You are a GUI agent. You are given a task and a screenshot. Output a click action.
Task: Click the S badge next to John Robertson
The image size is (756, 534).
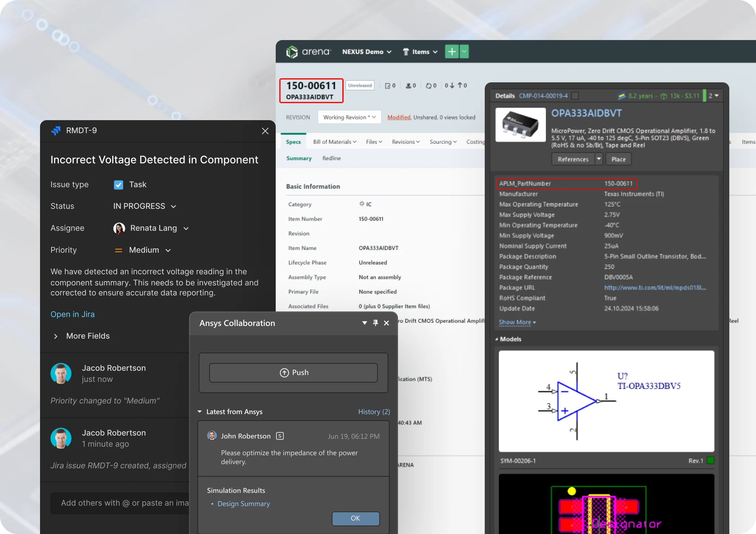280,436
